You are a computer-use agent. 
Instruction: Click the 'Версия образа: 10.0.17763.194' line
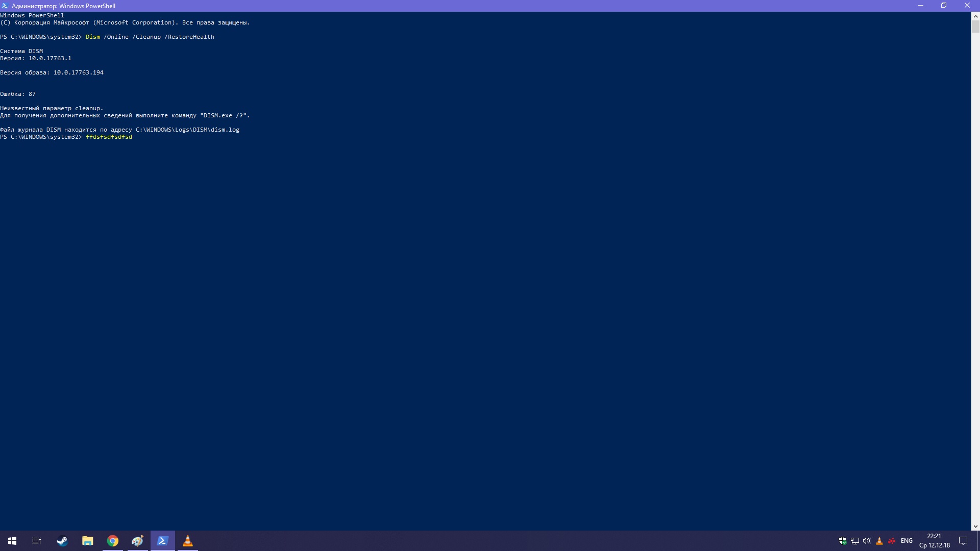click(x=52, y=72)
